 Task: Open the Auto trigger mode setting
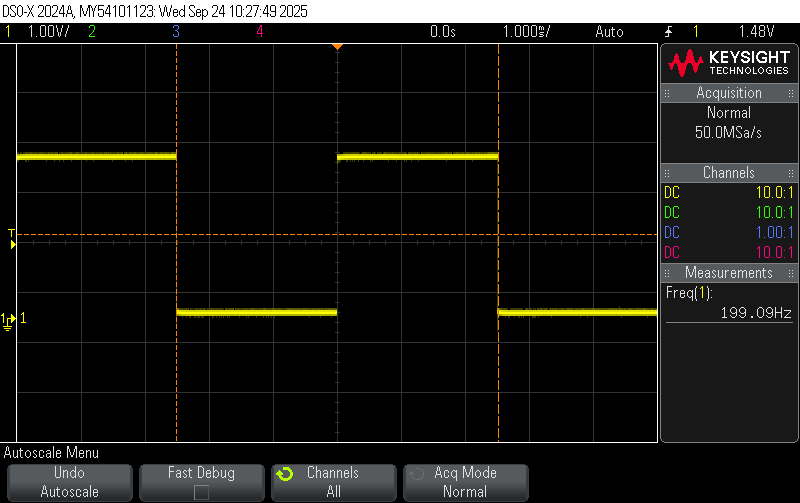608,32
